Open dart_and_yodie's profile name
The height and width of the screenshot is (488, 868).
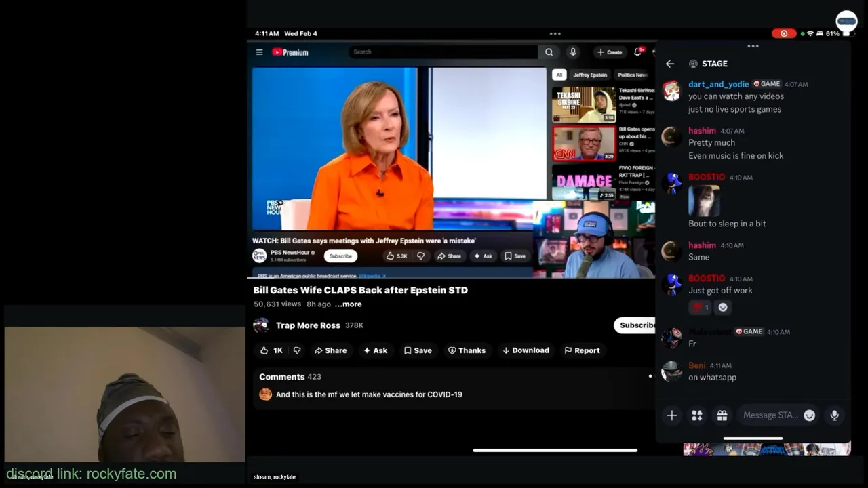[x=719, y=84]
